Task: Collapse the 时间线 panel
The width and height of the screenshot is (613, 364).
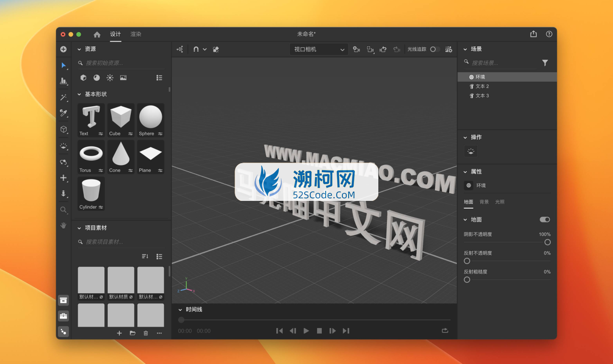Action: click(181, 310)
